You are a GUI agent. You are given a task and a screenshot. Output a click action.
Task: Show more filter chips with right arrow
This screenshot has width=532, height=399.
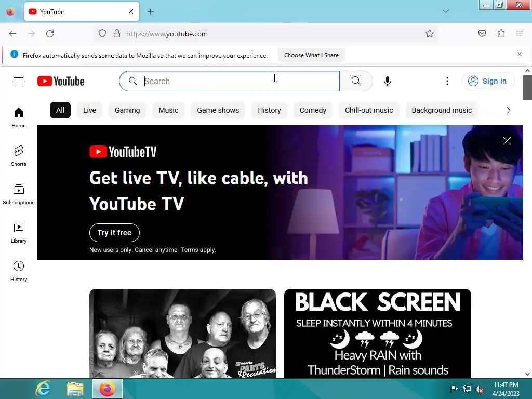click(x=508, y=110)
